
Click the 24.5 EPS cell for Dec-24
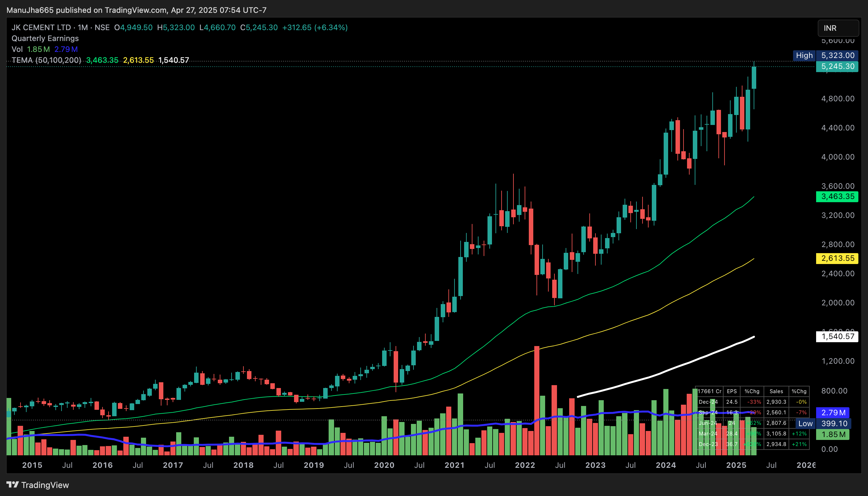coord(732,402)
